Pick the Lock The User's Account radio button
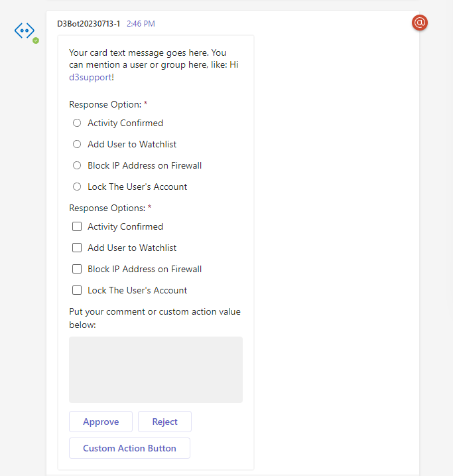The height and width of the screenshot is (476, 453). [x=77, y=187]
